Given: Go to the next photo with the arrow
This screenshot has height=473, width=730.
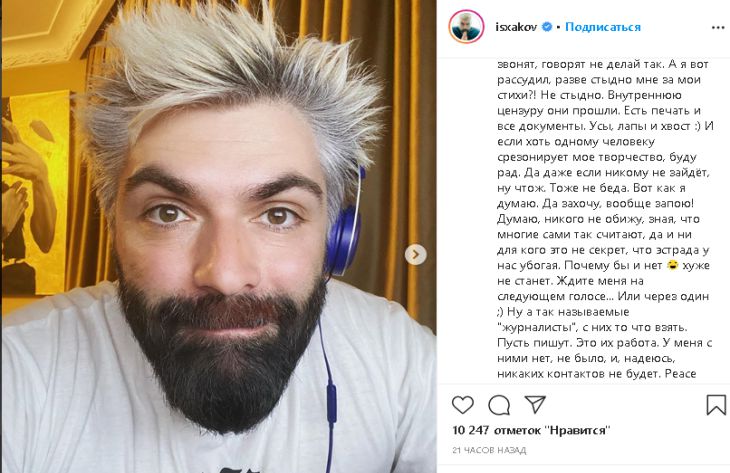Looking at the screenshot, I should (x=415, y=255).
